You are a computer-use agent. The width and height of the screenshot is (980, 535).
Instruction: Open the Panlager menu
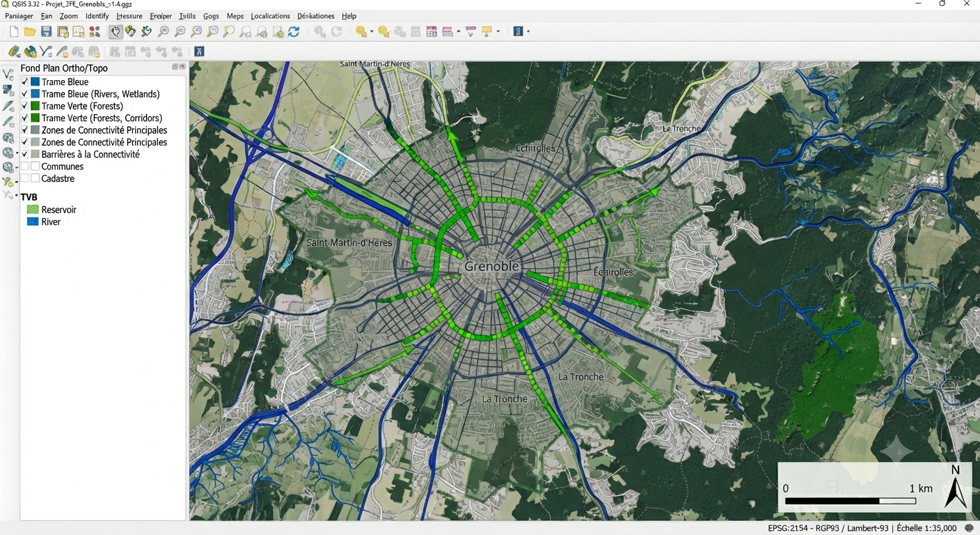(x=19, y=16)
